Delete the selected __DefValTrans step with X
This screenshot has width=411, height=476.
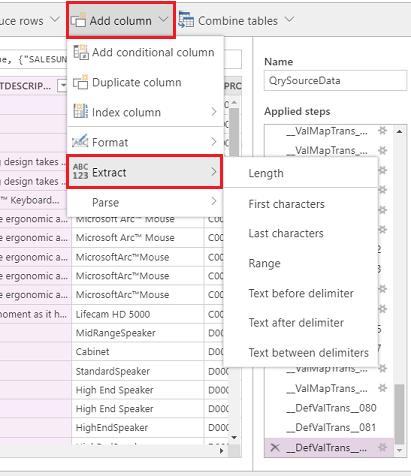[275, 447]
